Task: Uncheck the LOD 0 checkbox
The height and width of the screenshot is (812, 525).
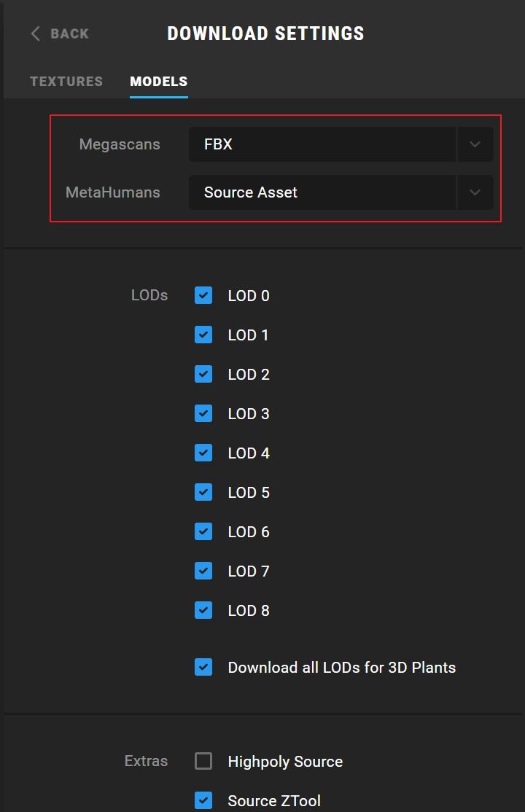Action: click(203, 295)
